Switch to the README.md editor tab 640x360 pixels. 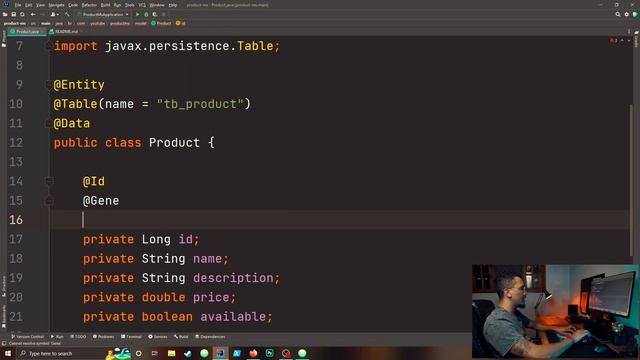[65, 31]
